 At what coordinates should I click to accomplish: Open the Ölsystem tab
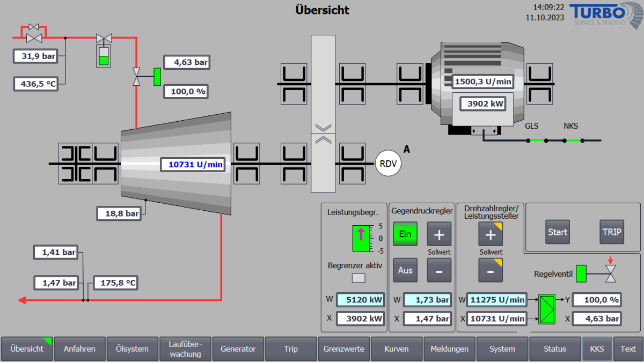coord(132,349)
